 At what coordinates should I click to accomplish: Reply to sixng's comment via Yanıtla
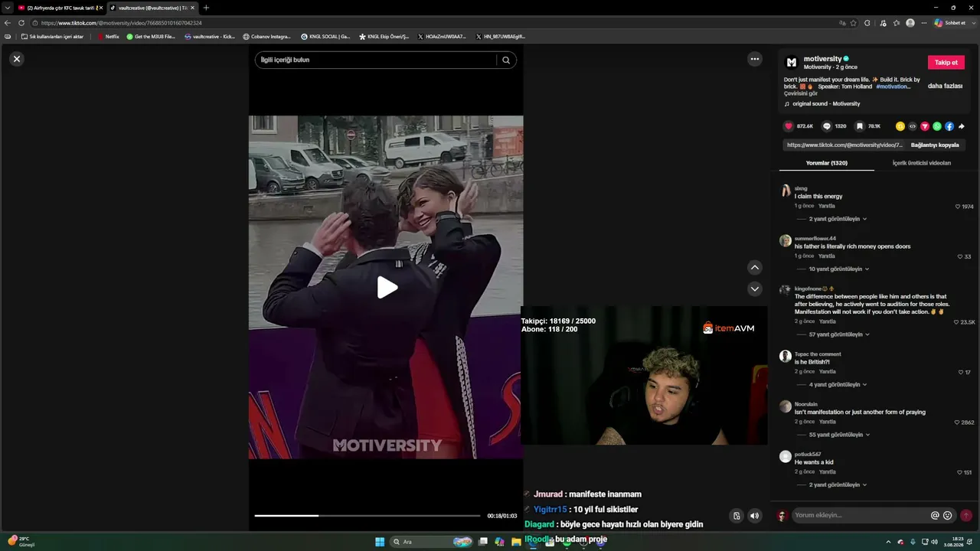pos(827,206)
